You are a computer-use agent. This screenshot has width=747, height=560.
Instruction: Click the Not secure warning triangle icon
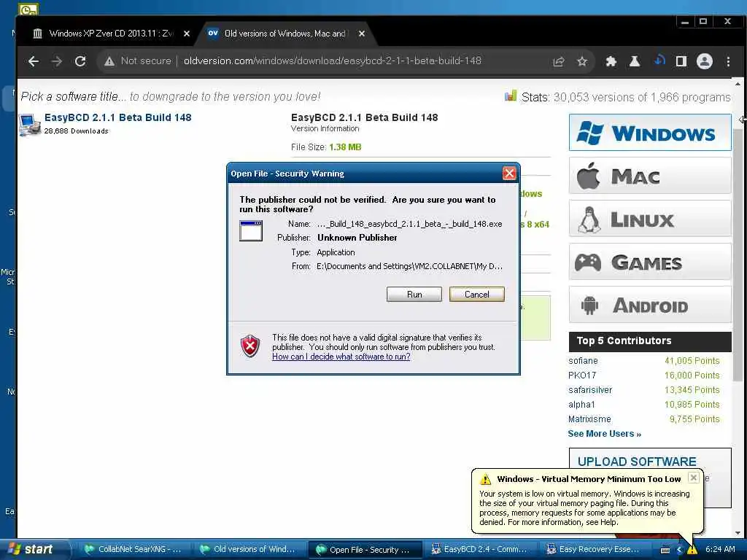pos(109,61)
